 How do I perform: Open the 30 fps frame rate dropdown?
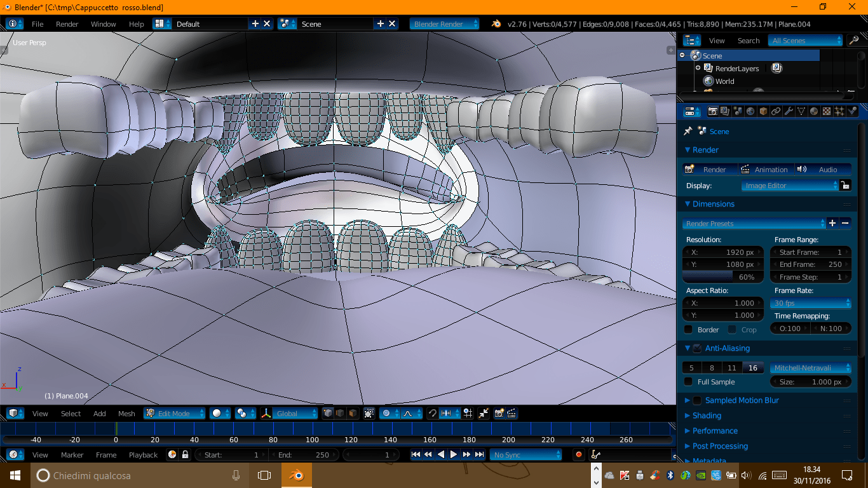click(x=810, y=303)
